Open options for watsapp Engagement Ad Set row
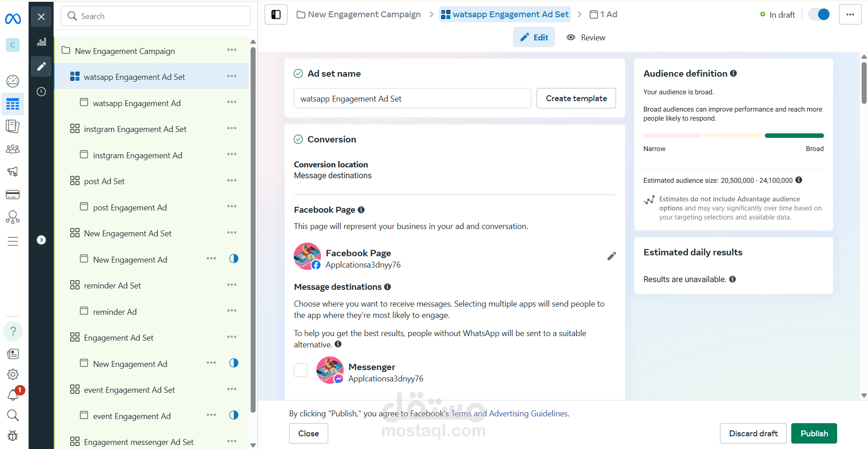The image size is (868, 449). (232, 76)
